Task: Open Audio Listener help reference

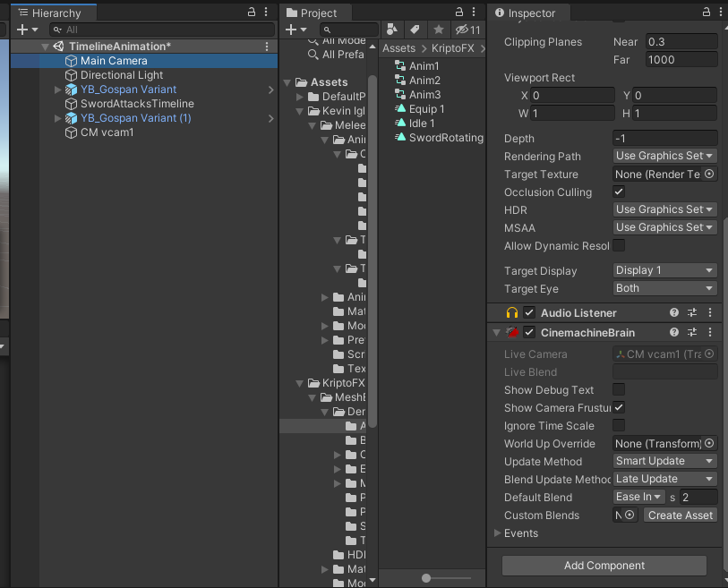Action: pos(674,313)
